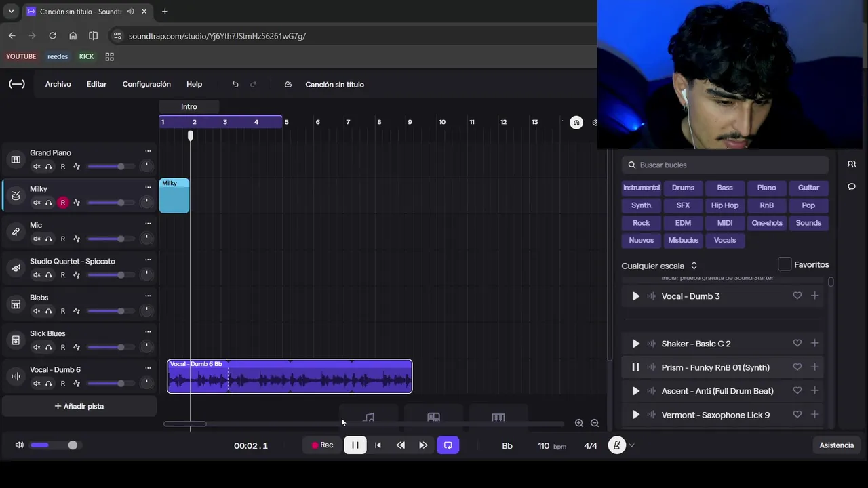Mute the Grand Piano track
Viewport: 868px width, 488px height.
coord(37,167)
